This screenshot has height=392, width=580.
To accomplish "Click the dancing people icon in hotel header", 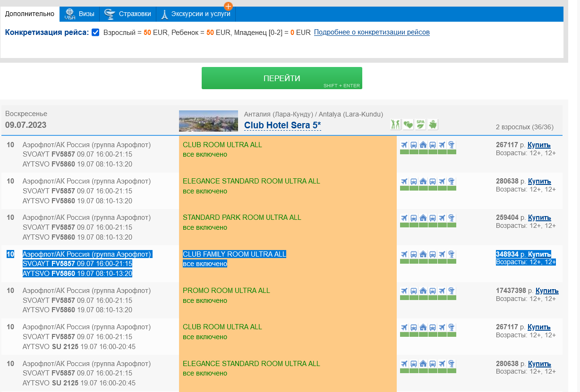I will (396, 124).
